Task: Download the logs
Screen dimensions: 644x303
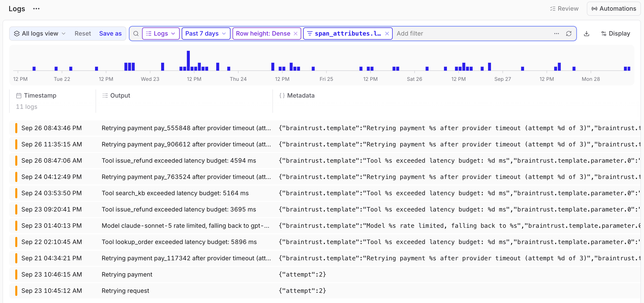Action: tap(587, 34)
